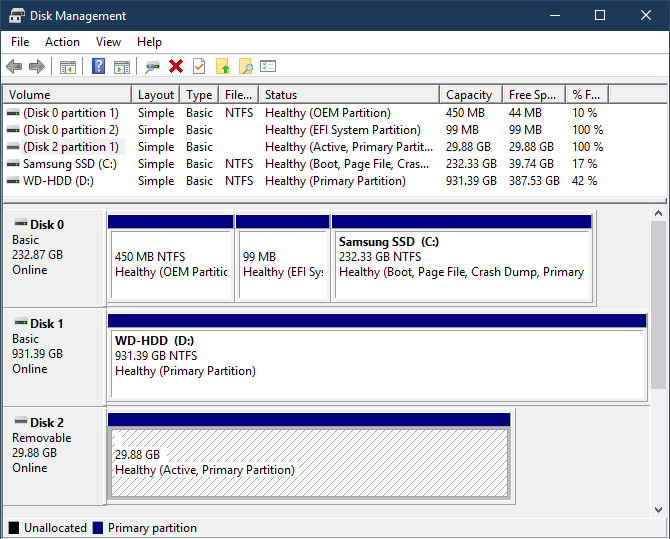Click the Back arrow toolbar icon
This screenshot has height=539, width=670.
tap(14, 67)
